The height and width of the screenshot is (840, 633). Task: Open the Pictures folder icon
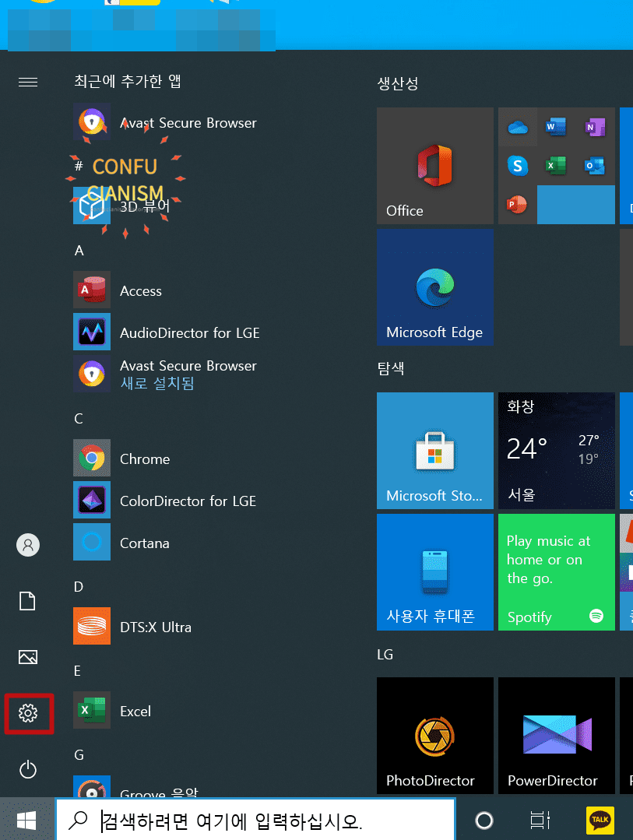coord(28,657)
